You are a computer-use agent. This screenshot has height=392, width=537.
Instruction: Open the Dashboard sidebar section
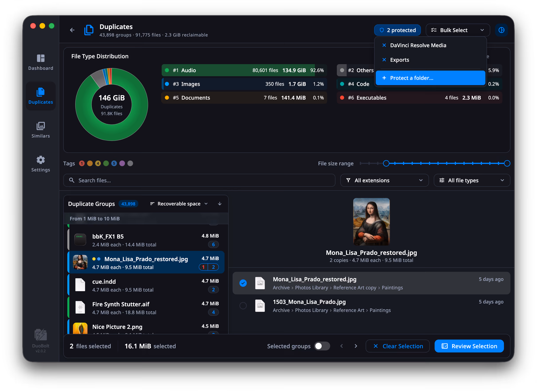click(x=41, y=62)
